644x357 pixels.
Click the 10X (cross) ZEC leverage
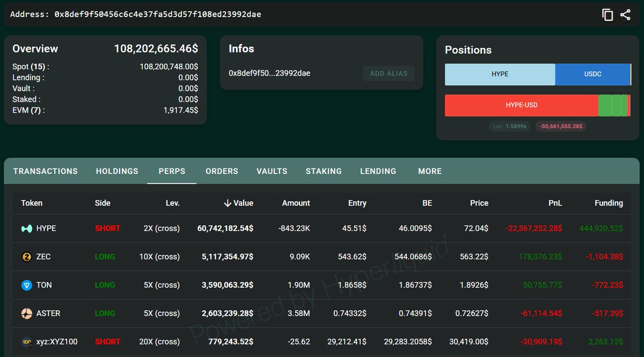coord(159,257)
